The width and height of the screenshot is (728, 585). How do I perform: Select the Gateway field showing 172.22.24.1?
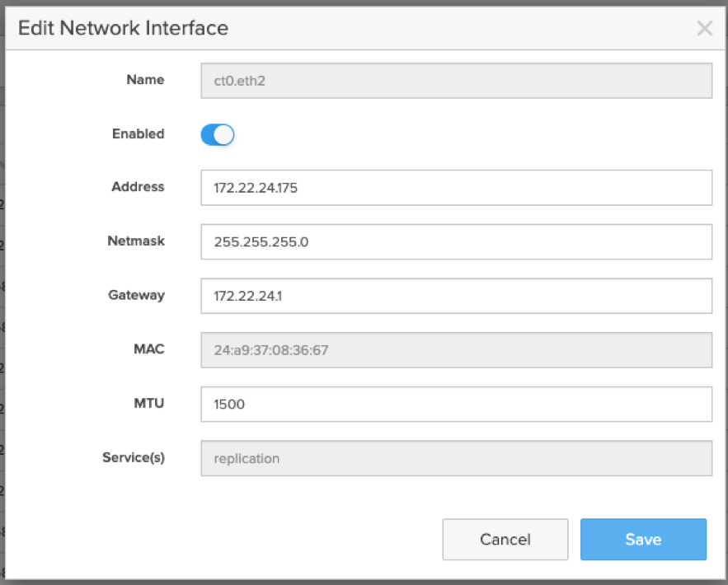(456, 296)
